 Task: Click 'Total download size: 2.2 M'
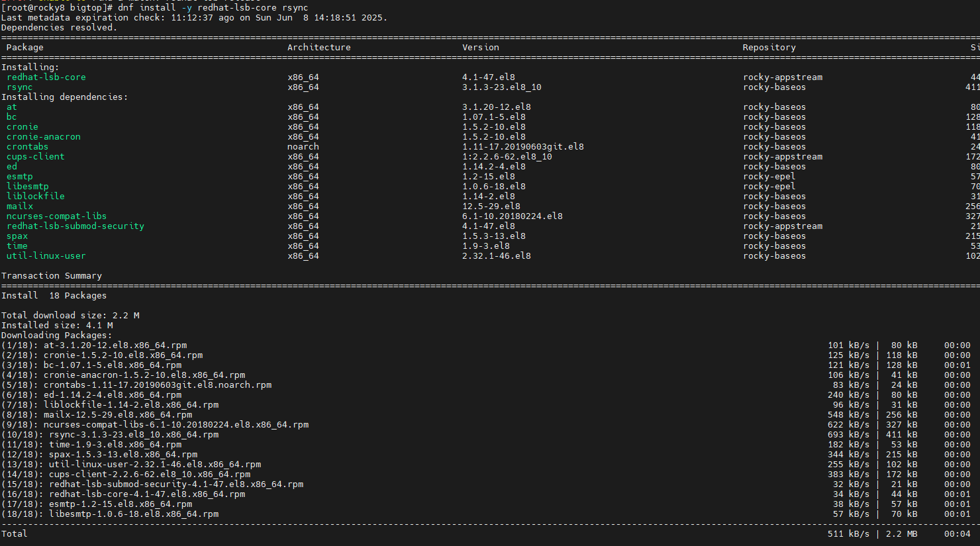click(x=70, y=316)
